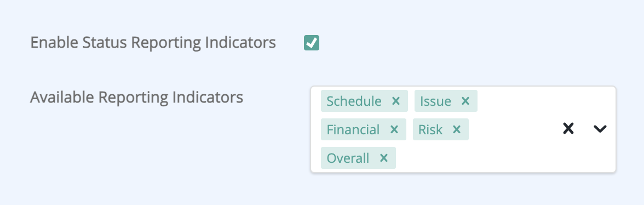Click the Enable Status Reporting Indicators label
This screenshot has height=205, width=644.
click(x=153, y=43)
